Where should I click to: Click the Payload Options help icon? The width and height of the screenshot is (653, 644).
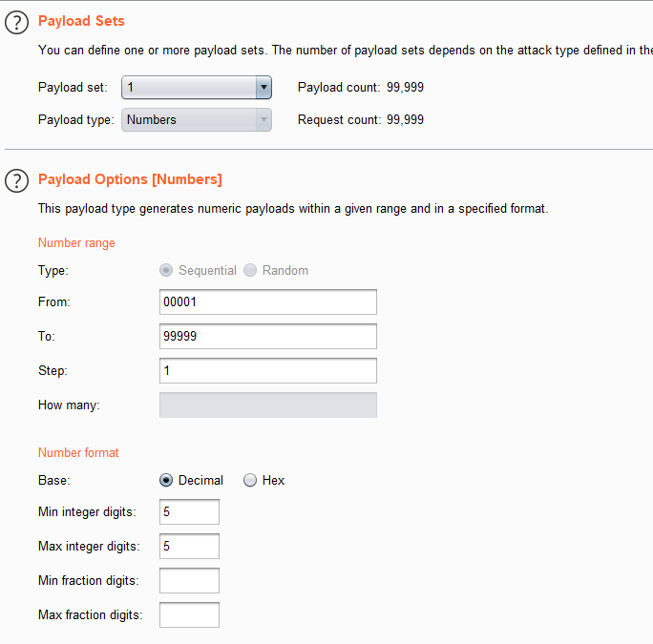[16, 180]
